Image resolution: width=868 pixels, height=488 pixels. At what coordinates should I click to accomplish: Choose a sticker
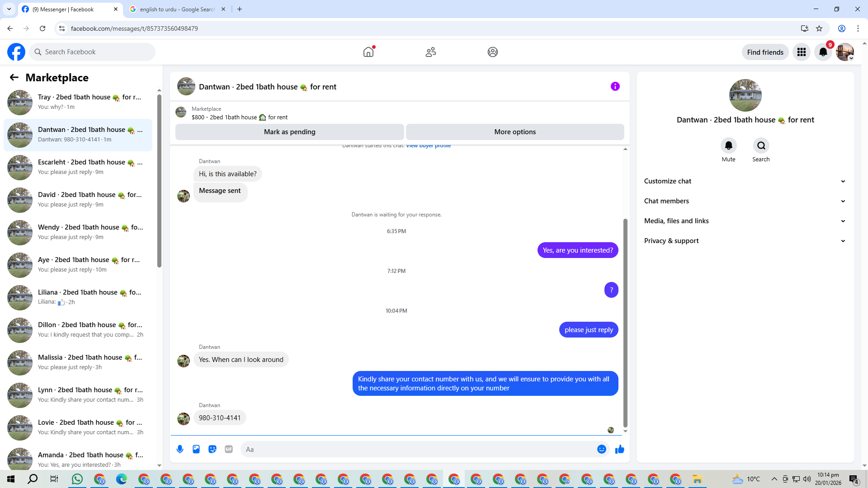tap(212, 449)
